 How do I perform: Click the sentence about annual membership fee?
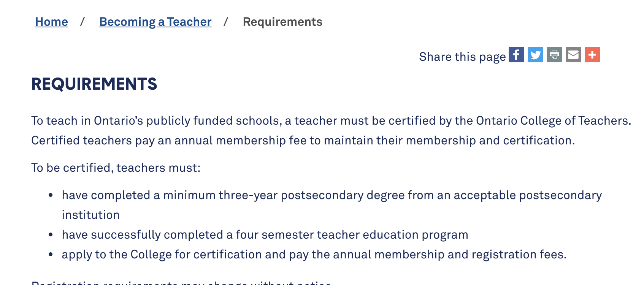303,141
